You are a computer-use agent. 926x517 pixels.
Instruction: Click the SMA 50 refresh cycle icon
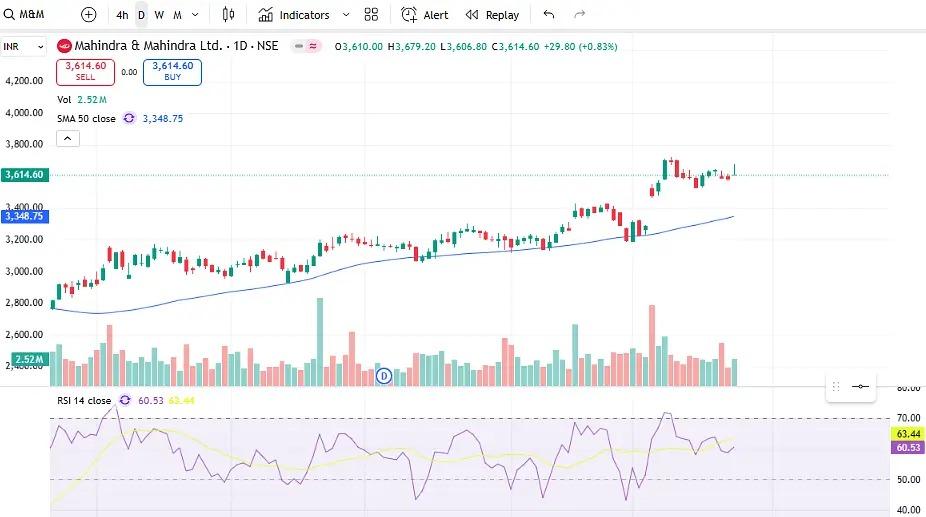tap(129, 118)
